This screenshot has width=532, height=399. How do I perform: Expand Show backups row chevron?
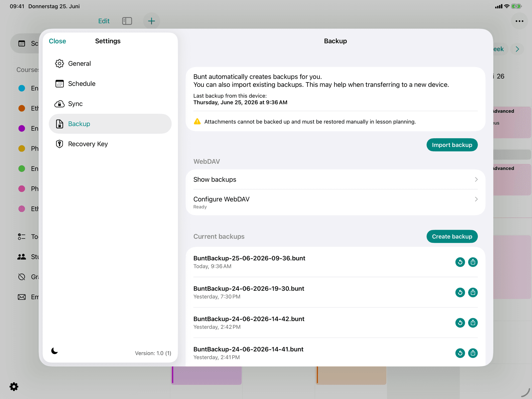[x=476, y=180]
